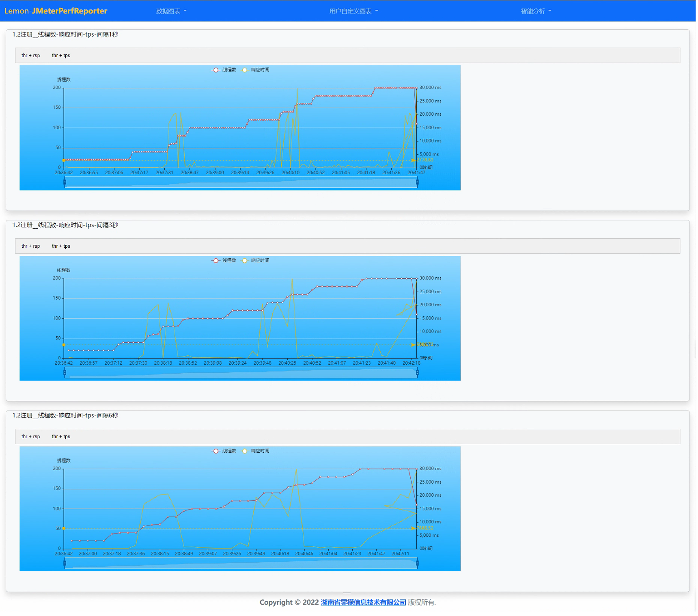
Task: Click 20:42:11 time label on 间隔6秒 chart
Action: 400,553
